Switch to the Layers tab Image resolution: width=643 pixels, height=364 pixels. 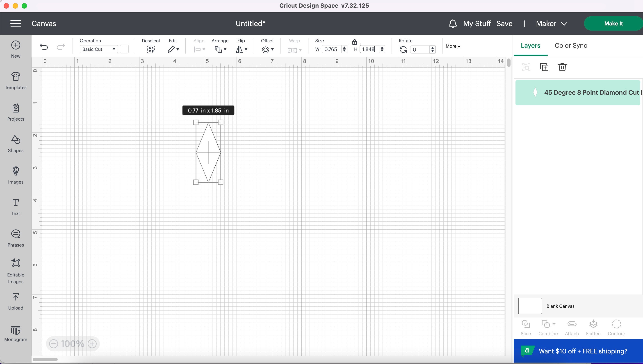[530, 45]
